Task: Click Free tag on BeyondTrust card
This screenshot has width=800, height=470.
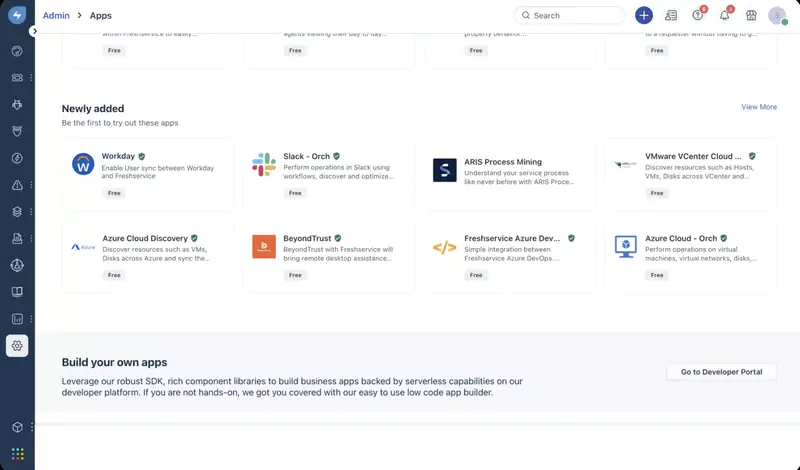Action: coord(295,275)
